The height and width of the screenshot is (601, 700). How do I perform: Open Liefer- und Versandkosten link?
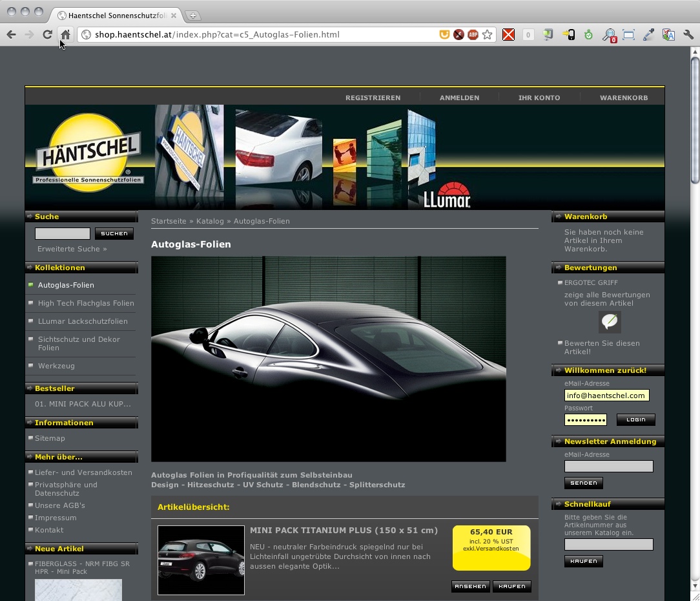(83, 472)
